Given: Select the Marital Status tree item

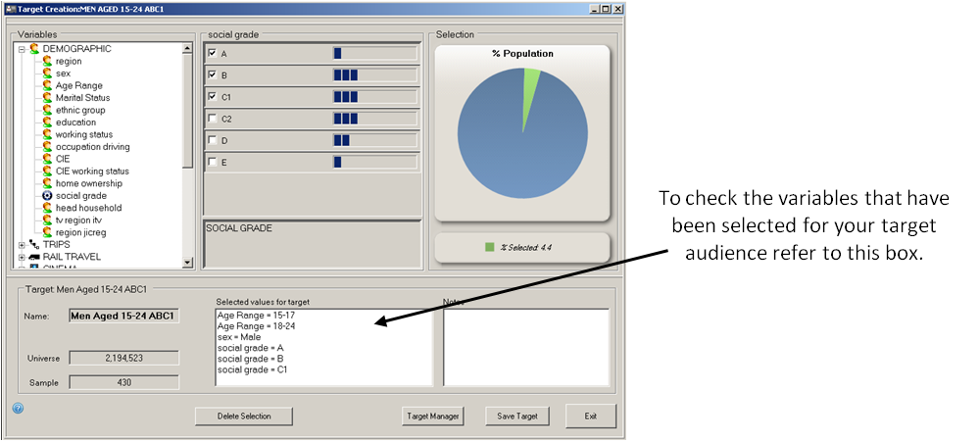Looking at the screenshot, I should tap(82, 98).
